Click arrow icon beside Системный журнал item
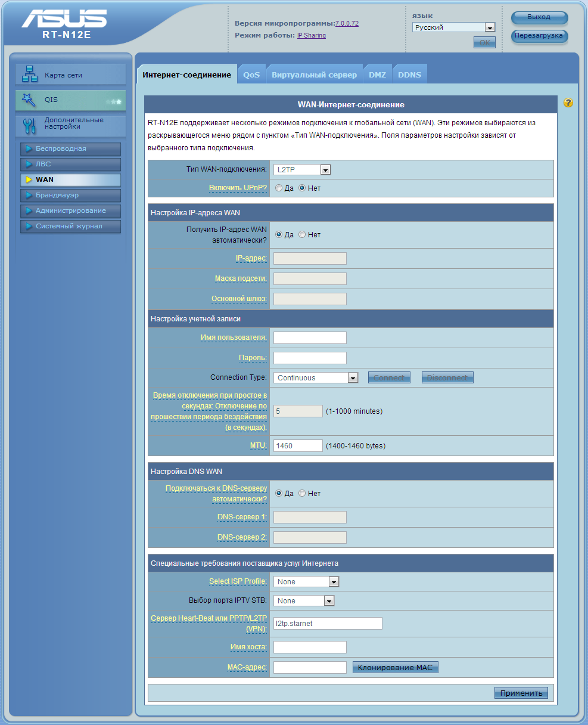This screenshot has height=725, width=588. (x=29, y=227)
